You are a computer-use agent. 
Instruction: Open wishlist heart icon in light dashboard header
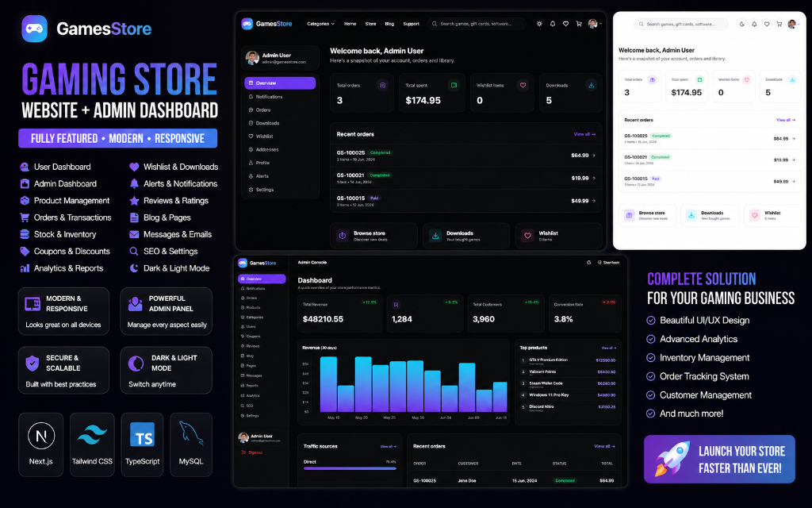pyautogui.click(x=767, y=25)
